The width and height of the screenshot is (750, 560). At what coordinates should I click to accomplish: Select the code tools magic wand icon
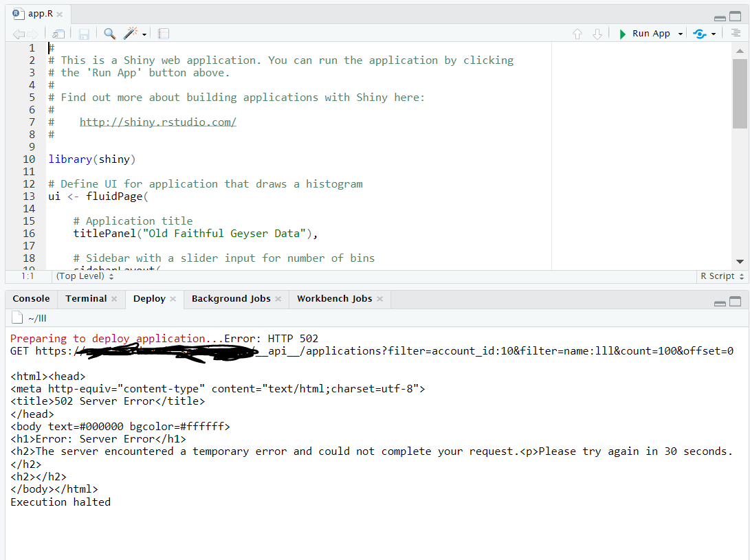click(130, 33)
